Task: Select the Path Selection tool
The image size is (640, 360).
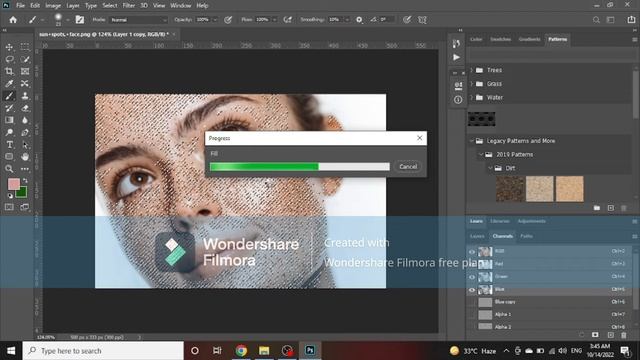Action: [x=25, y=144]
